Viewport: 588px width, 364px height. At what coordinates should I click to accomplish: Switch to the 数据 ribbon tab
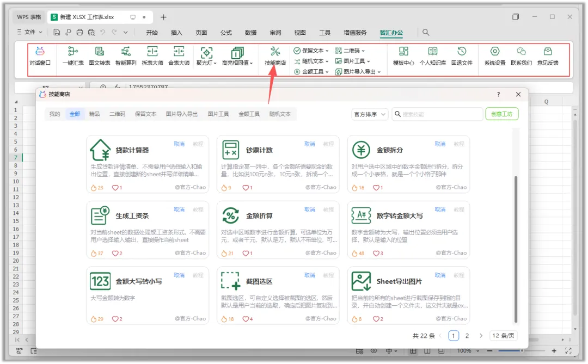250,33
